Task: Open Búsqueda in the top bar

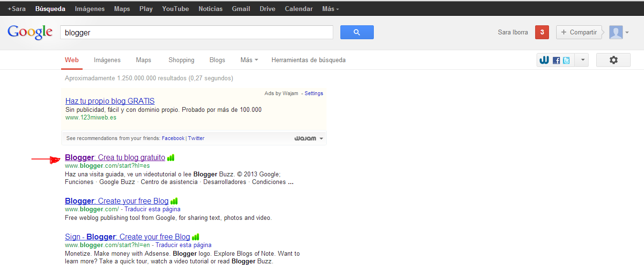Action: pyautogui.click(x=50, y=9)
